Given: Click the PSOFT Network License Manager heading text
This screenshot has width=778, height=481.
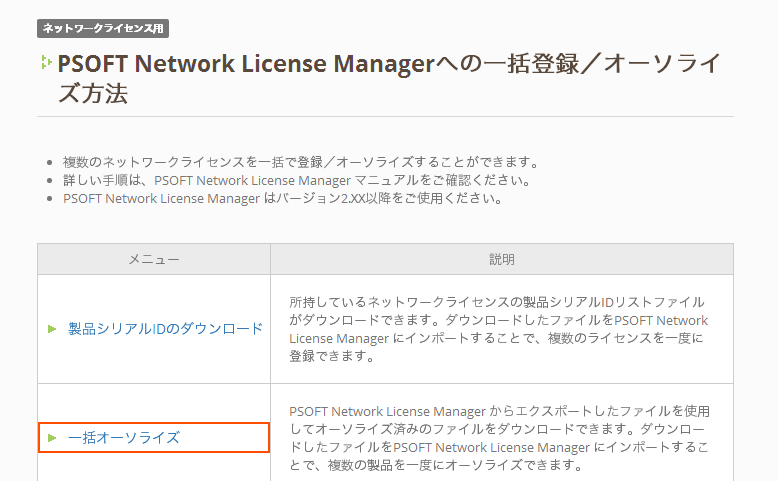Looking at the screenshot, I should pos(245,64).
